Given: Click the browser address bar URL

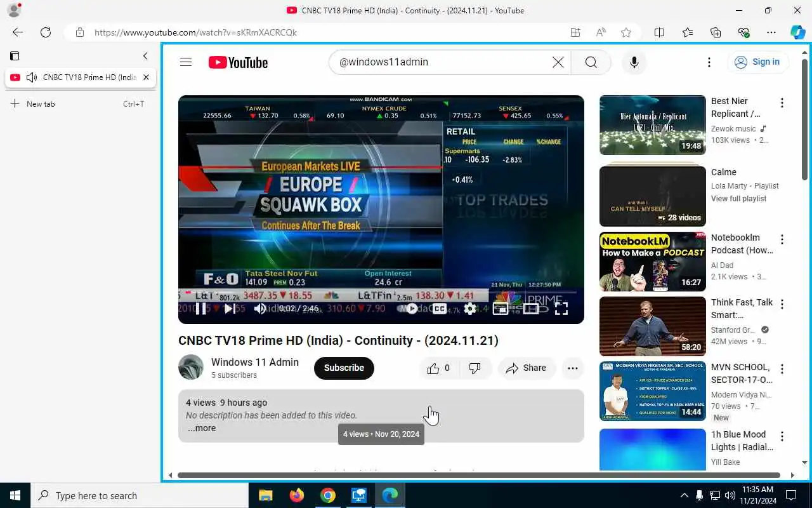Looking at the screenshot, I should pyautogui.click(x=195, y=32).
